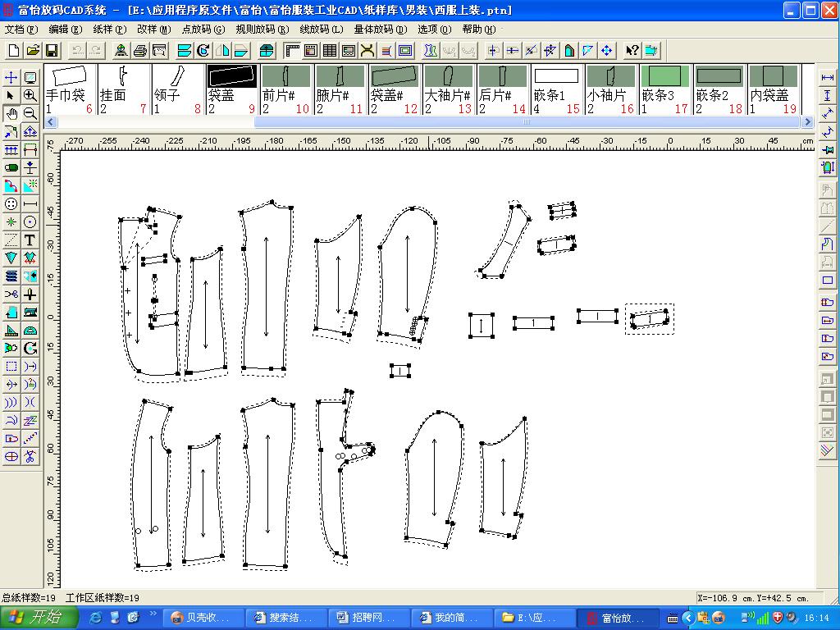Click the 工作区纸样数=19 status text
This screenshot has width=840, height=630.
click(103, 598)
